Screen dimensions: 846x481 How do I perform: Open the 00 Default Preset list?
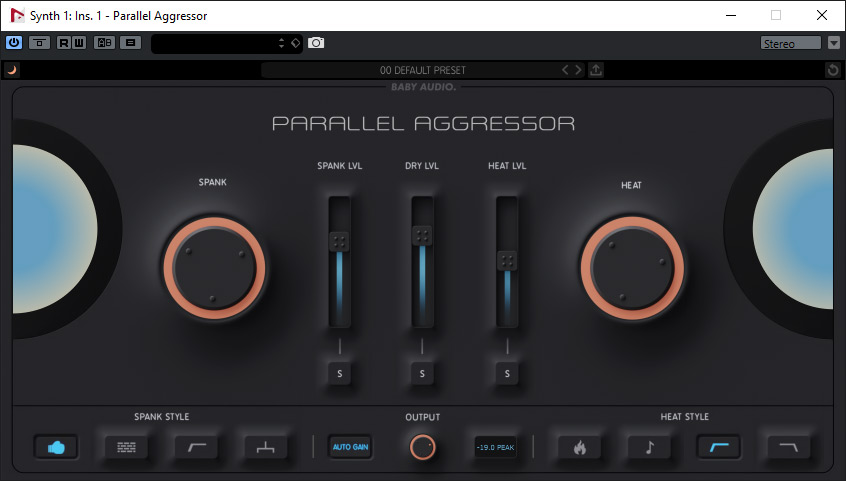(x=408, y=70)
